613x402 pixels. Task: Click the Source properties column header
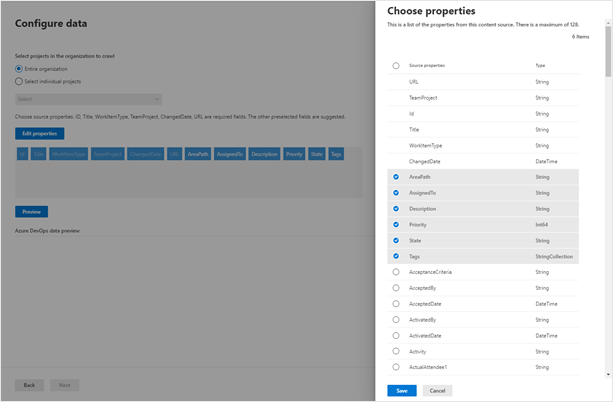click(427, 66)
